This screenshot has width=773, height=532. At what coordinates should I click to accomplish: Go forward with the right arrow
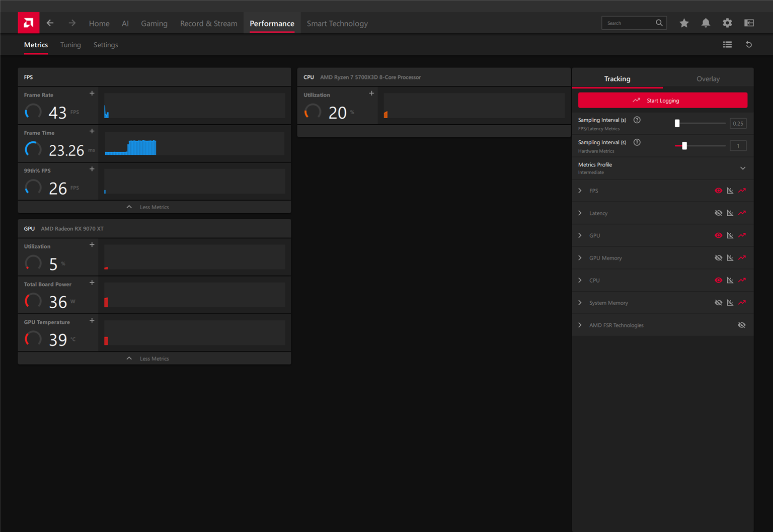[x=72, y=23]
